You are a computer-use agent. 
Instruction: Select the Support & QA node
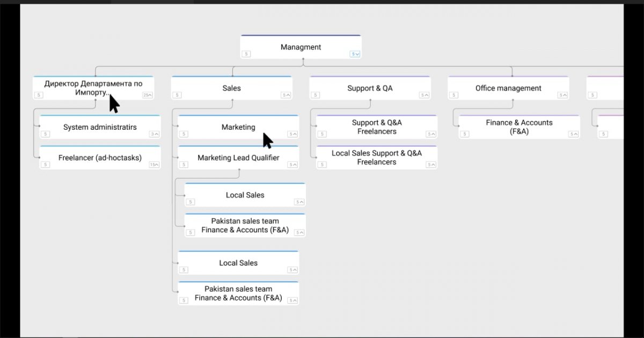coord(370,88)
